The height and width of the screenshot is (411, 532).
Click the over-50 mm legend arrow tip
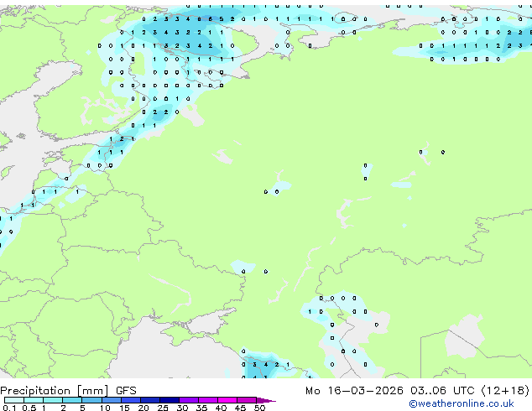pyautogui.click(x=266, y=400)
